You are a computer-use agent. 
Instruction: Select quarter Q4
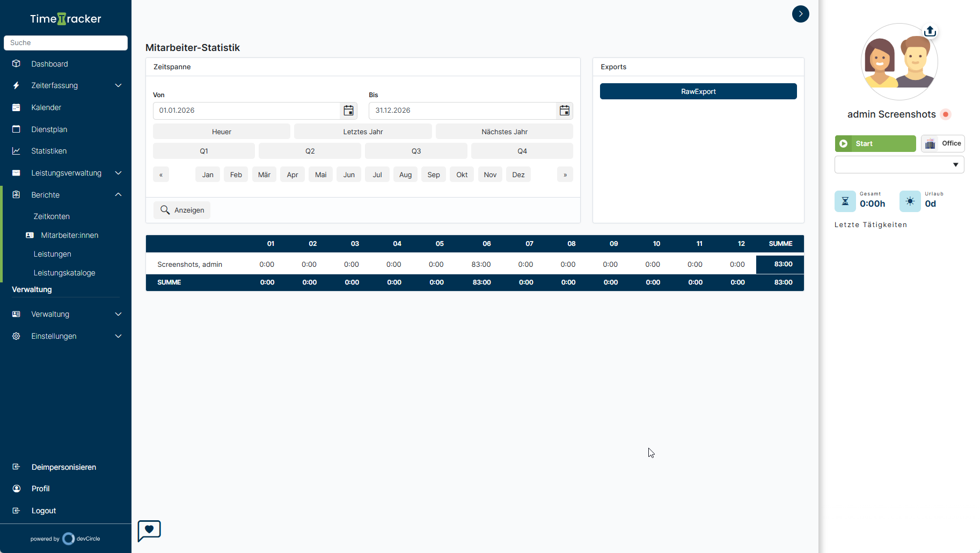(x=522, y=151)
